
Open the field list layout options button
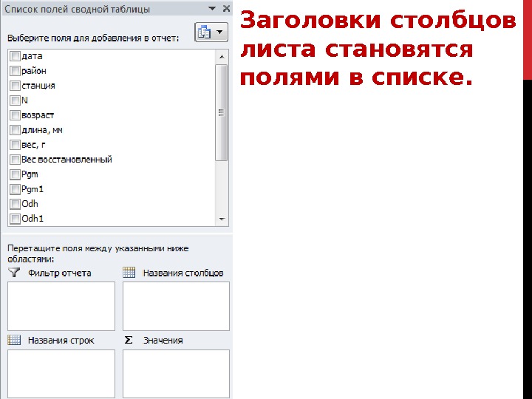(x=211, y=33)
